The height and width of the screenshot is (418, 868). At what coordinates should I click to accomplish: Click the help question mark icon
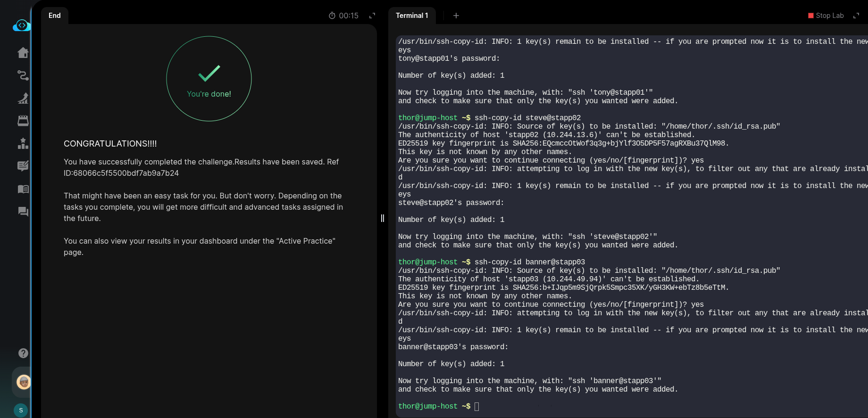[x=23, y=353]
